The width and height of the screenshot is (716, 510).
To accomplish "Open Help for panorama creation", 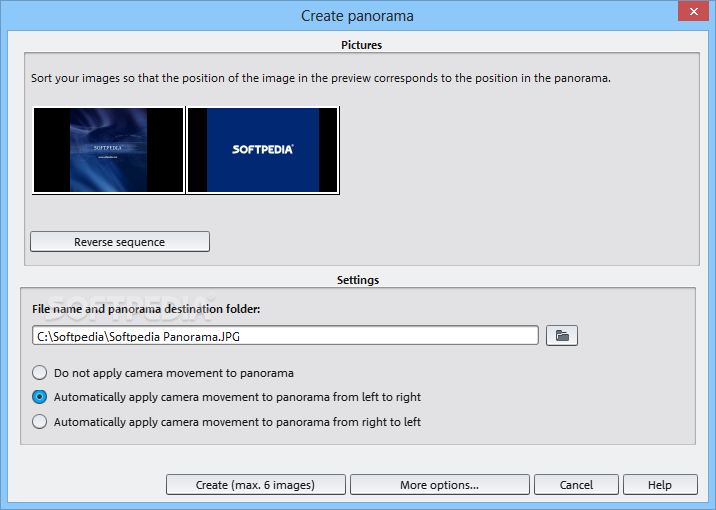I will 660,484.
